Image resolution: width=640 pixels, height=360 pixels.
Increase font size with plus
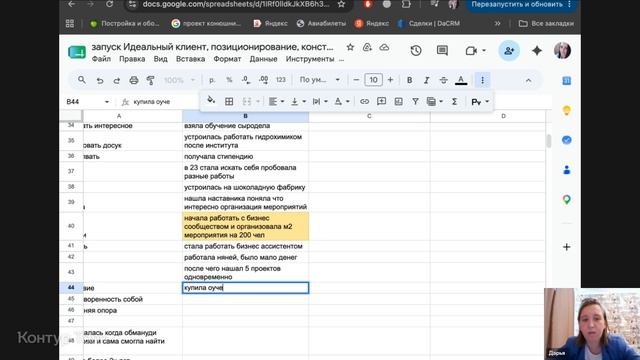tap(390, 80)
